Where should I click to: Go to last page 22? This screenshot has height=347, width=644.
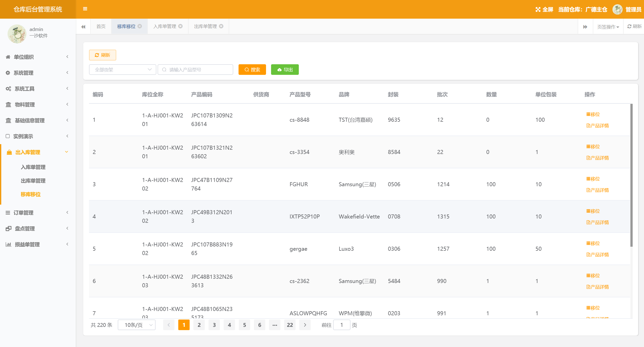click(290, 325)
